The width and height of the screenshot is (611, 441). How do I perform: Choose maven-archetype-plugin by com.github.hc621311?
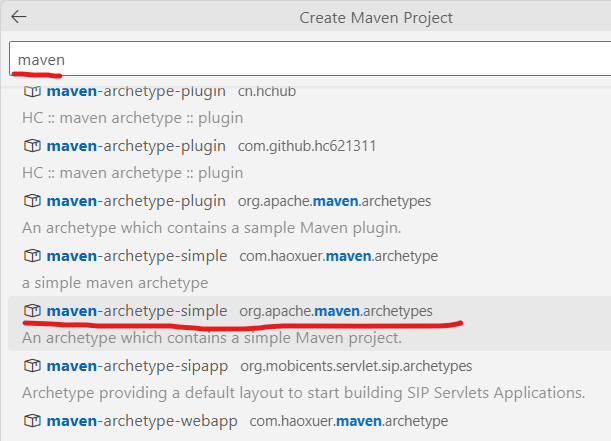click(x=136, y=146)
